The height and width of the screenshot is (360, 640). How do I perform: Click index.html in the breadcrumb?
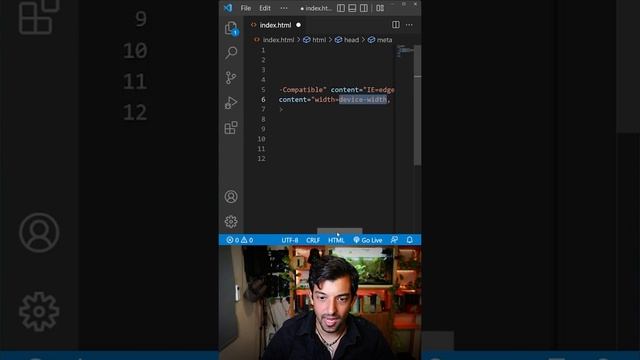(278, 40)
